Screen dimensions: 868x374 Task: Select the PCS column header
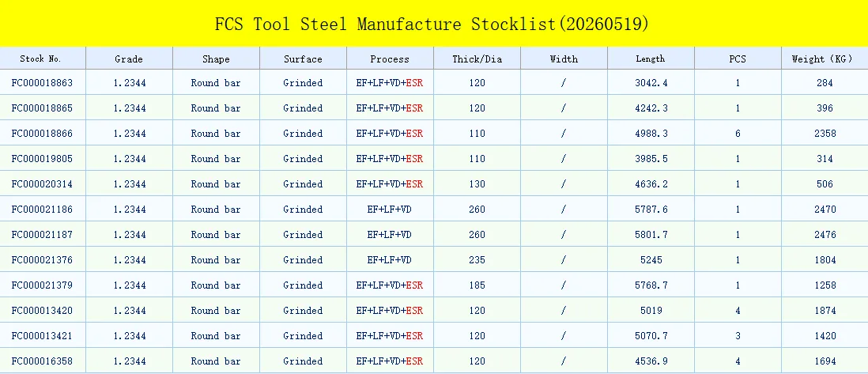coord(738,59)
